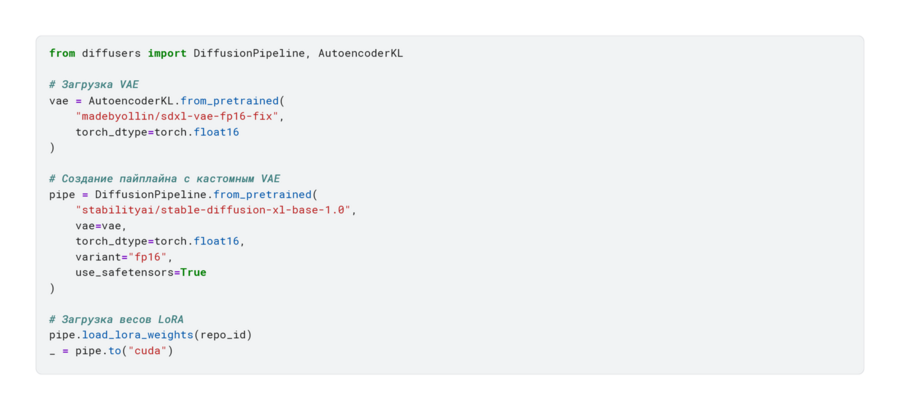The width and height of the screenshot is (900, 410).
Task: Click the 'cuda' string in pipe.to
Action: (147, 350)
